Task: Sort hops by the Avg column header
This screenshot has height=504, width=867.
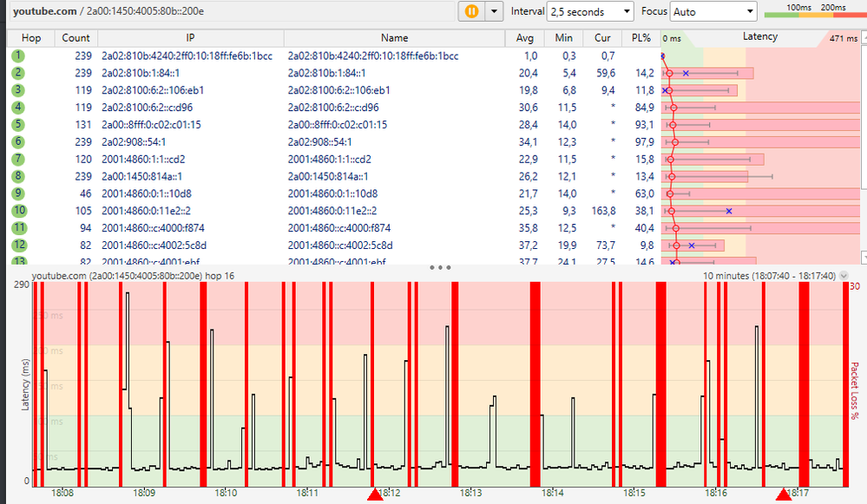Action: pyautogui.click(x=524, y=37)
